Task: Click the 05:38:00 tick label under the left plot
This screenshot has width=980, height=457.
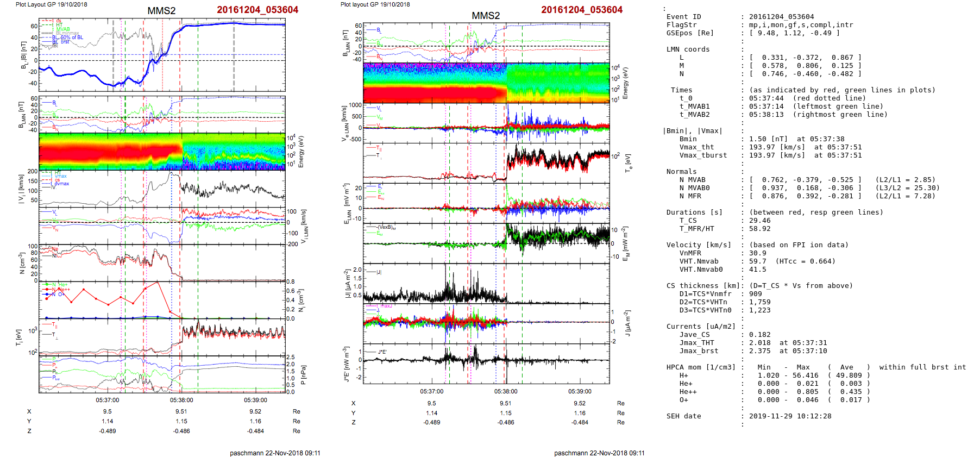Action: (x=181, y=400)
